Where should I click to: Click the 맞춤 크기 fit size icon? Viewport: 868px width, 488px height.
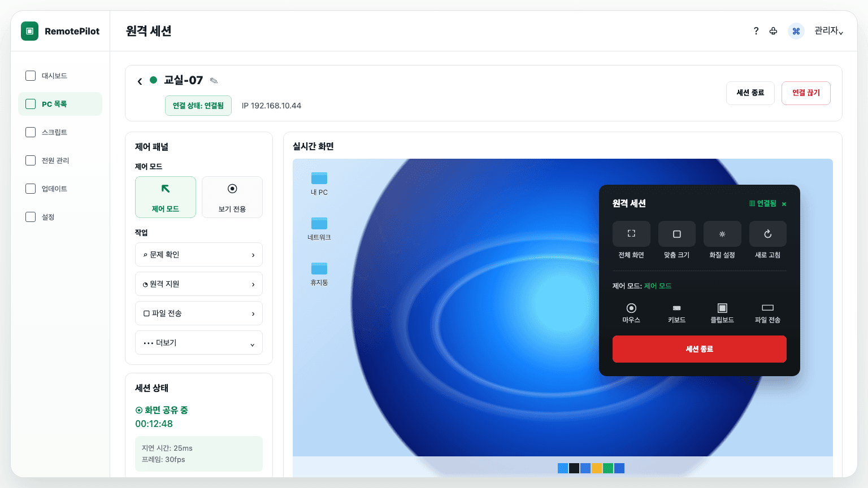677,234
